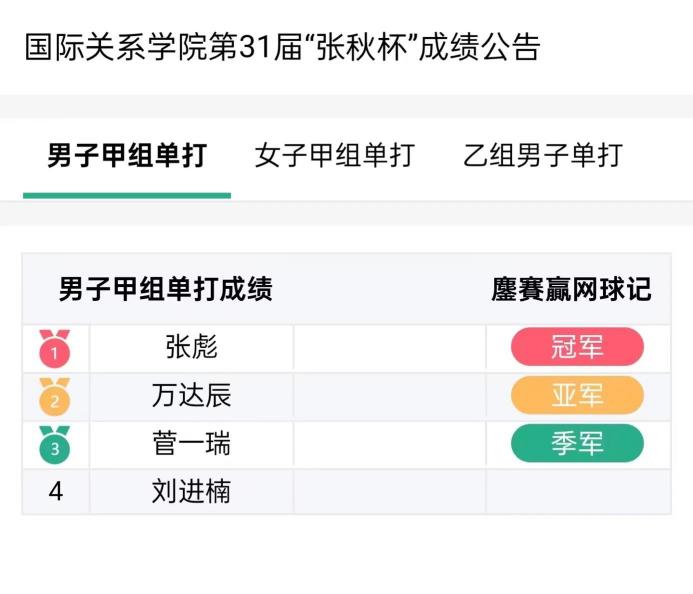Screen dimensions: 693x594
Task: Click the red 冠军 badge
Action: (577, 347)
